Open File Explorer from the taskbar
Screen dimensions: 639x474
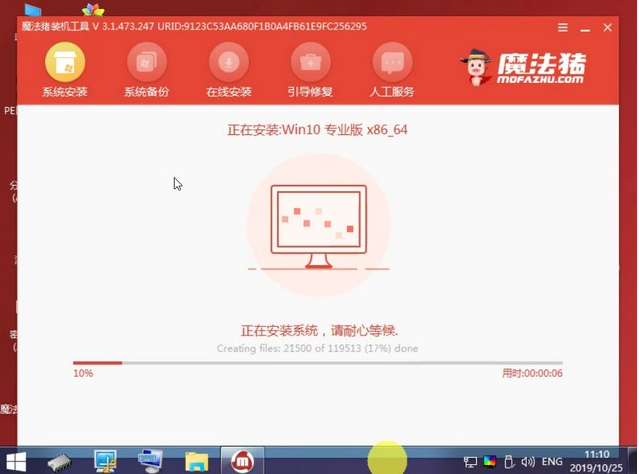[x=197, y=462]
